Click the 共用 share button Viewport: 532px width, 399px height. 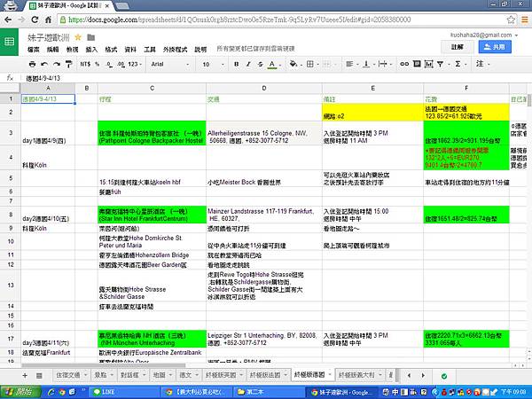(x=495, y=47)
